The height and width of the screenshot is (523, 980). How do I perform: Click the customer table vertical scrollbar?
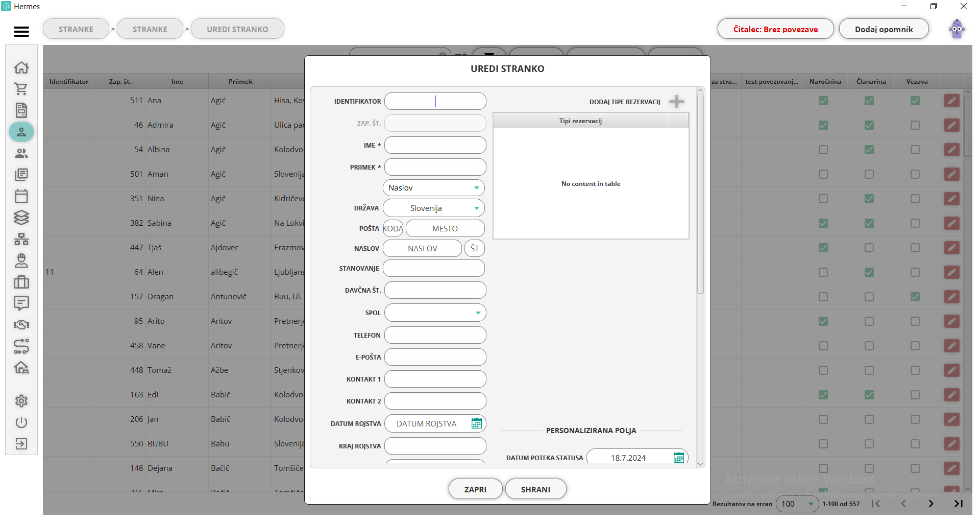pos(967,126)
